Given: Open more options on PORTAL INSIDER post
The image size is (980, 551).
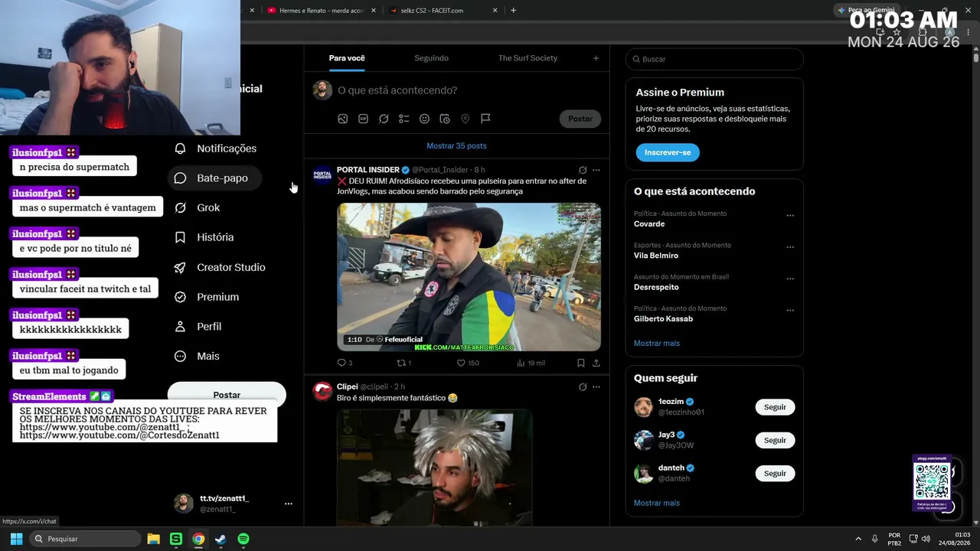Looking at the screenshot, I should pyautogui.click(x=596, y=170).
